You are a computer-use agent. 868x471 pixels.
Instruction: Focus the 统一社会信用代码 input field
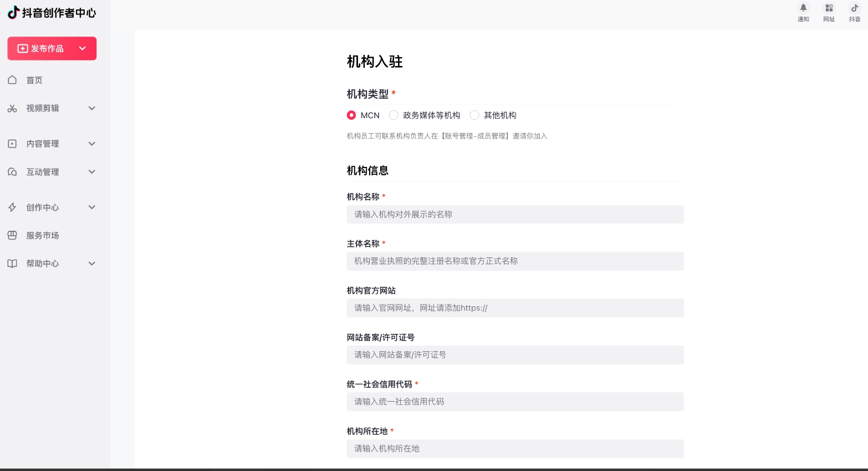pos(515,402)
